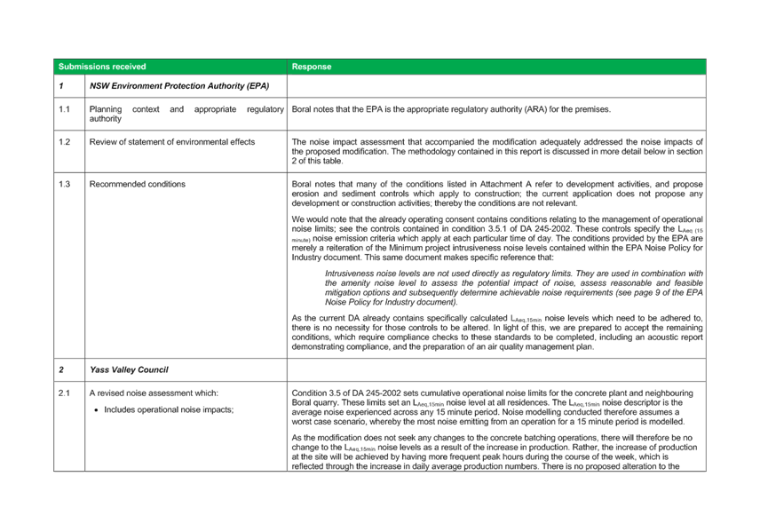Image resolution: width=760 pixels, height=532 pixels.
Task: Click row number 1.1
Action: [64, 109]
